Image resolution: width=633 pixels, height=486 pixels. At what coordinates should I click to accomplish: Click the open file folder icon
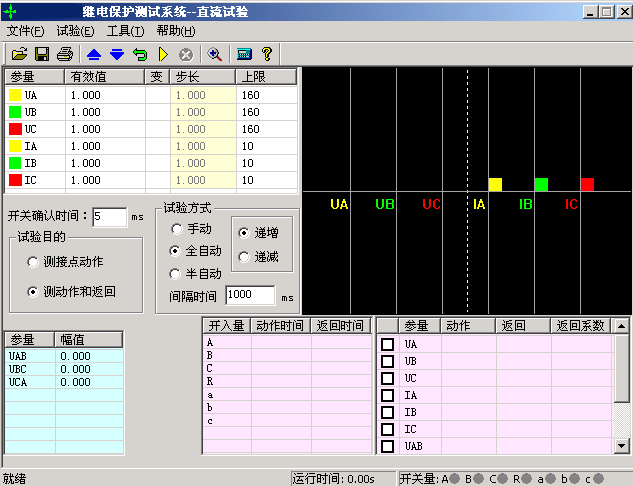pos(20,54)
